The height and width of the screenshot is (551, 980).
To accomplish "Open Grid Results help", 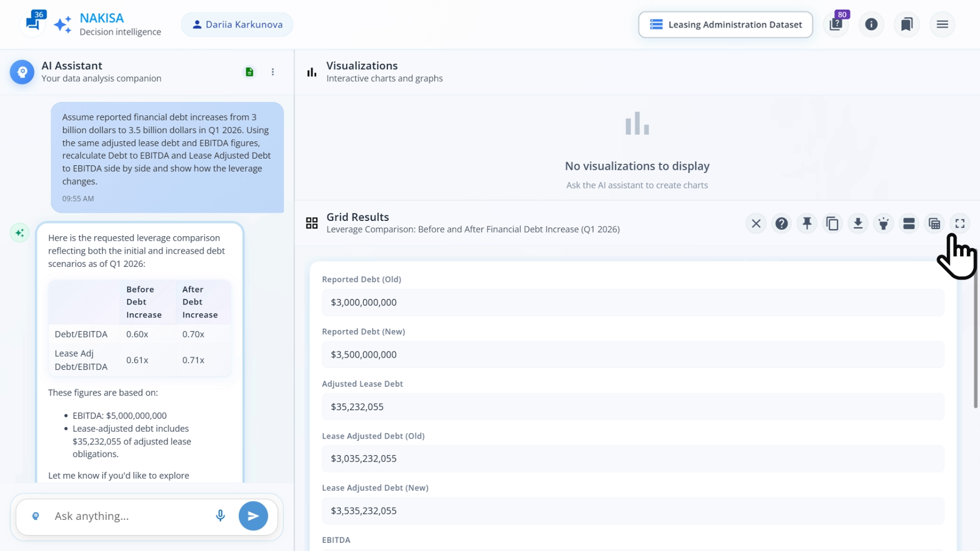I will click(x=781, y=223).
